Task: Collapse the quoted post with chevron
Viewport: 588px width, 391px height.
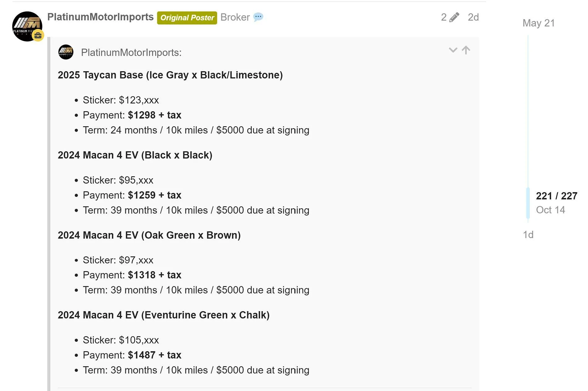Action: 453,50
